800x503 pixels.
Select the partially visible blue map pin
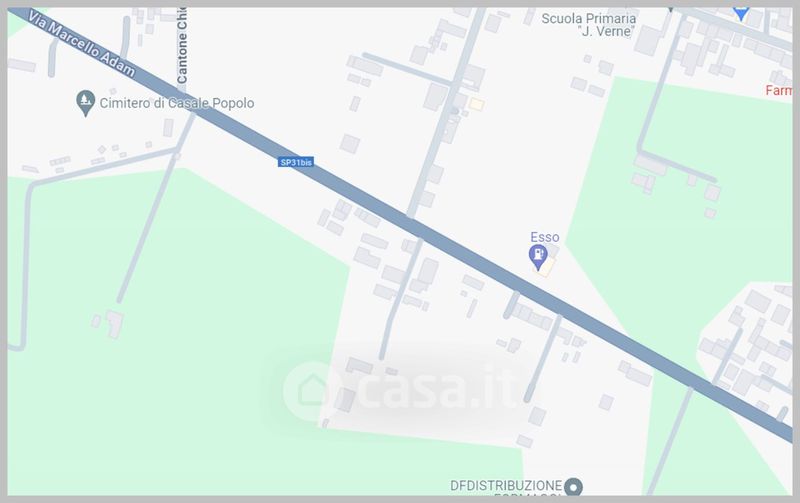(x=741, y=13)
